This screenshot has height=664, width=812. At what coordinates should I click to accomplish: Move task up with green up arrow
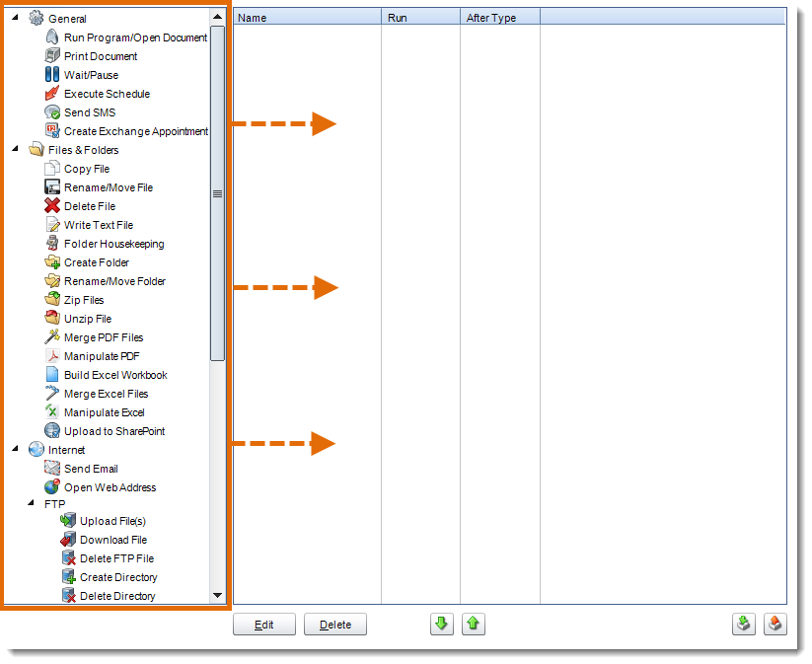474,624
